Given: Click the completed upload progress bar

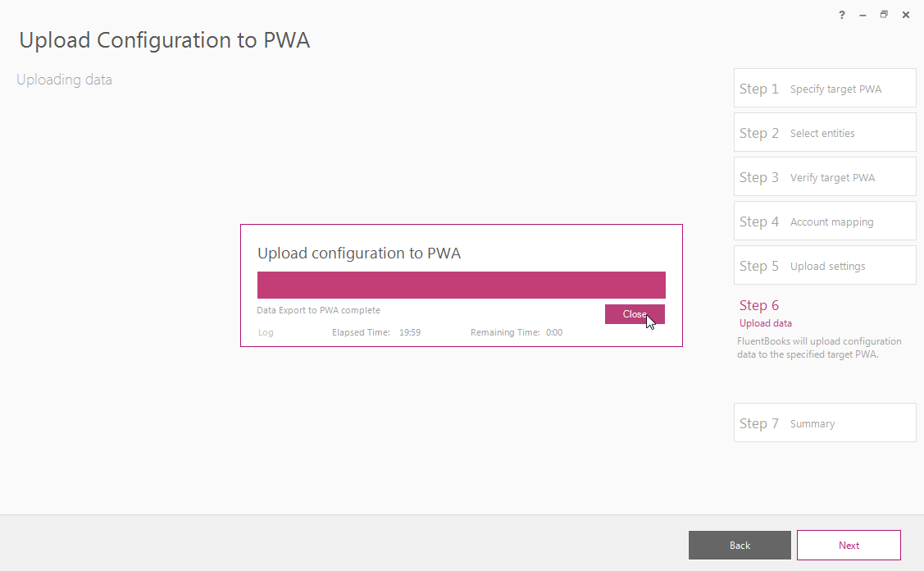Looking at the screenshot, I should [x=462, y=285].
